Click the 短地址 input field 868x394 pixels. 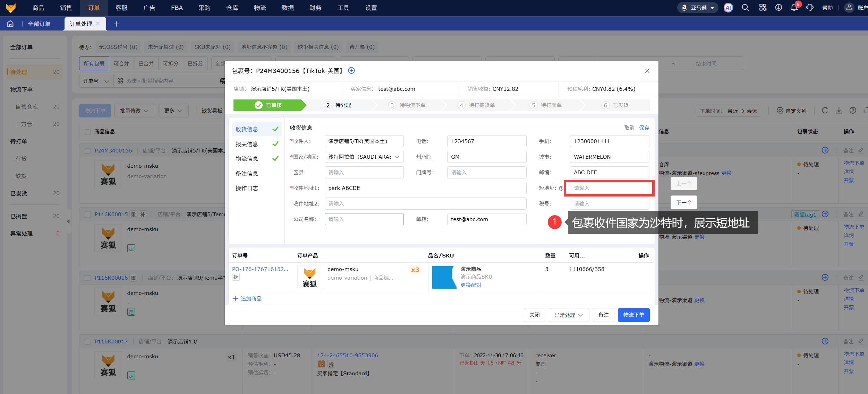pyautogui.click(x=609, y=188)
